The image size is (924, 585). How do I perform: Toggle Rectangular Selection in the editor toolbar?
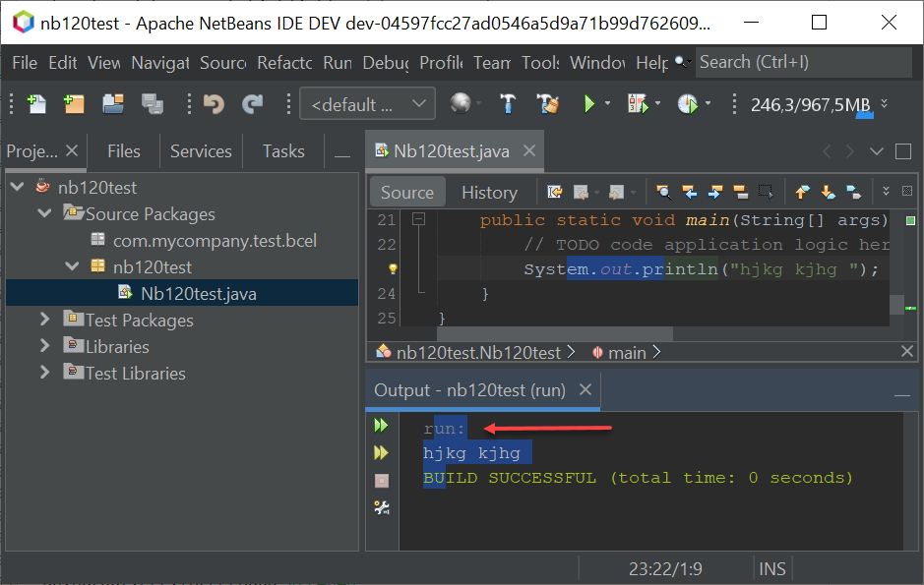pyautogui.click(x=766, y=192)
